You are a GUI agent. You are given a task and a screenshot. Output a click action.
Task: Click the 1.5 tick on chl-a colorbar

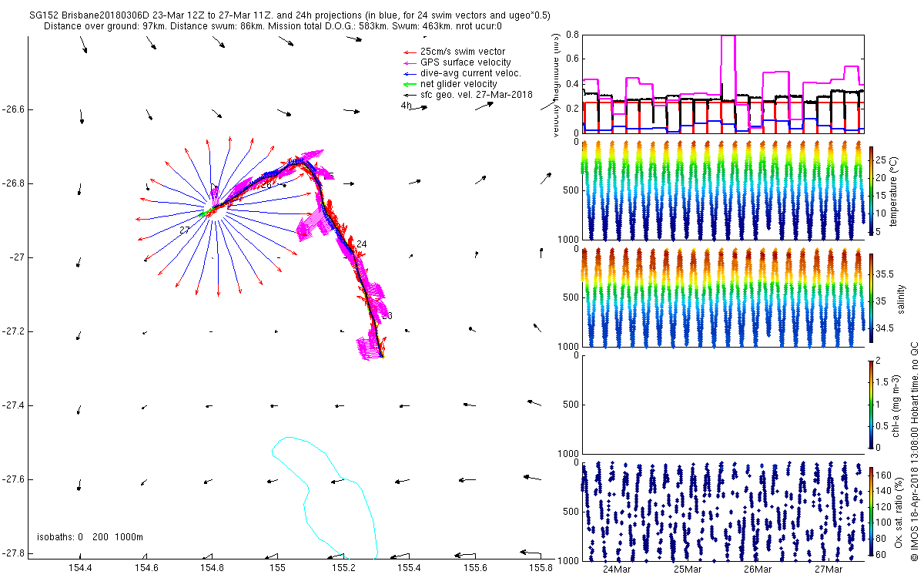click(882, 381)
